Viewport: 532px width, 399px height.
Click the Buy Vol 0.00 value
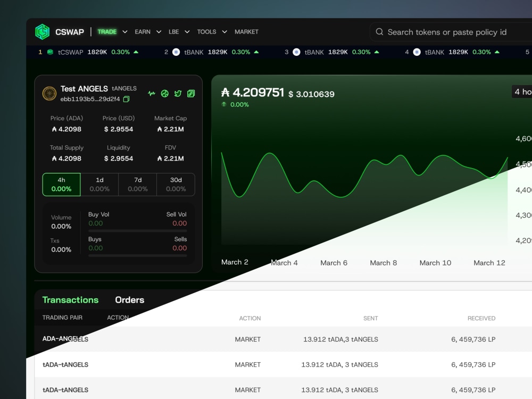coord(96,223)
